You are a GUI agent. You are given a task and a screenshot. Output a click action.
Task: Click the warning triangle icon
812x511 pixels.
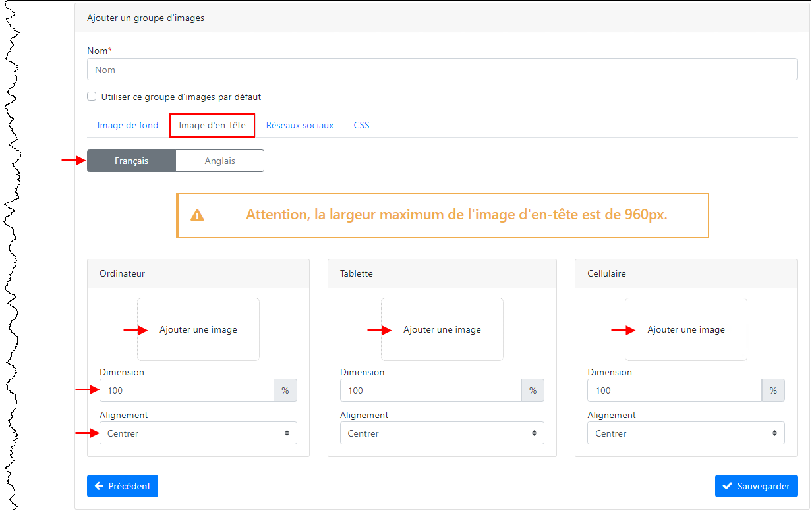tap(197, 215)
